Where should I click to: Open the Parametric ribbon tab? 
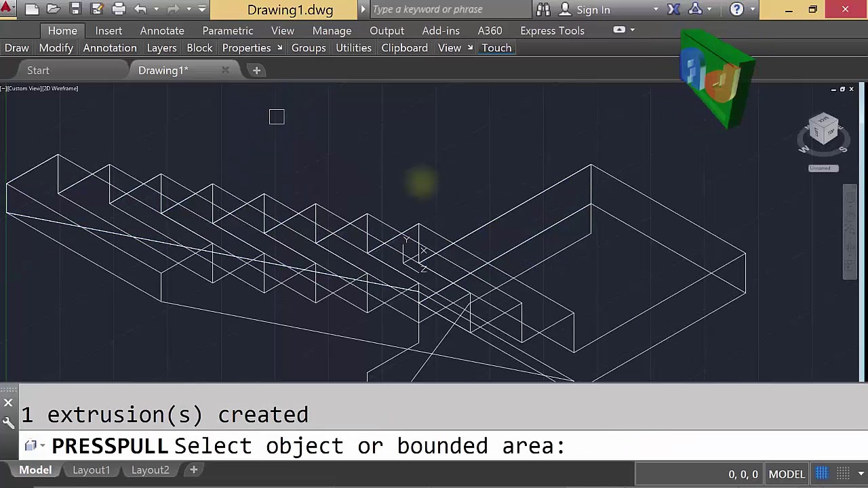(228, 30)
